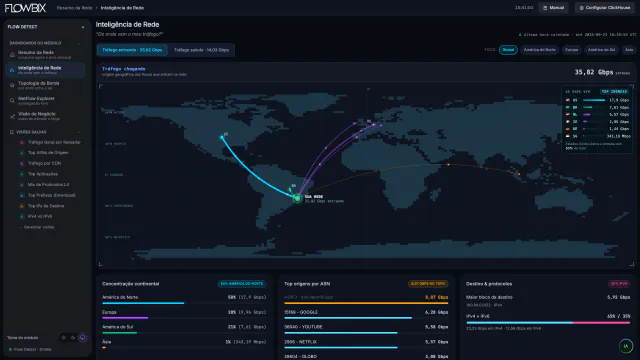Image resolution: width=640 pixels, height=360 pixels.
Task: Click Flow Detect status in sidebar footer
Action: (30, 349)
